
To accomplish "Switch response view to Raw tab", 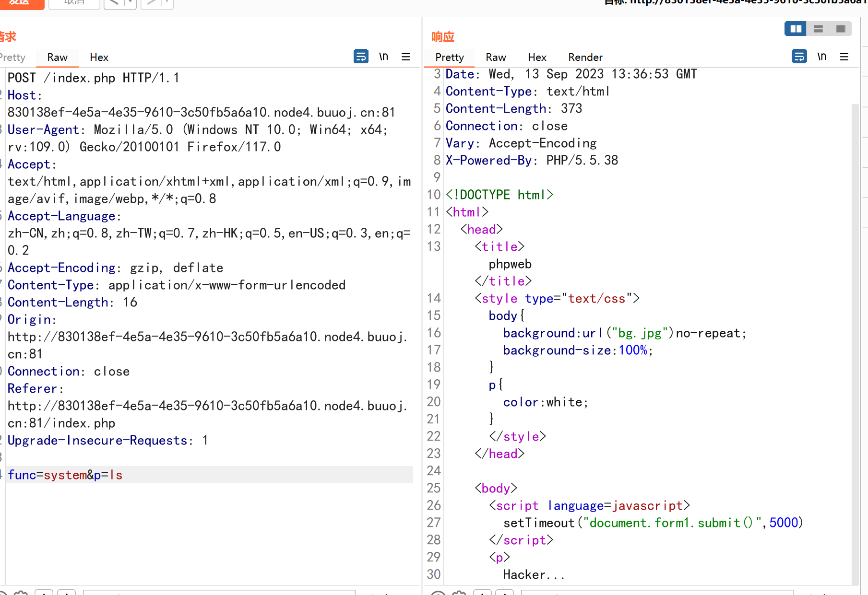I will pyautogui.click(x=496, y=58).
